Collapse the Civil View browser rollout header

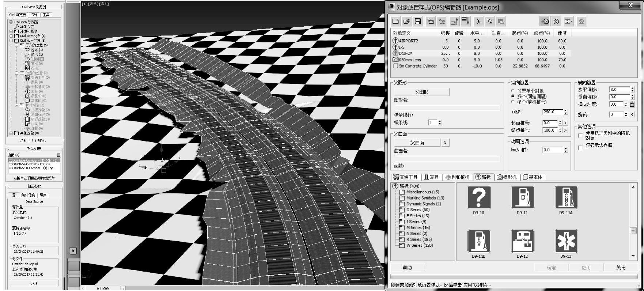[x=34, y=7]
